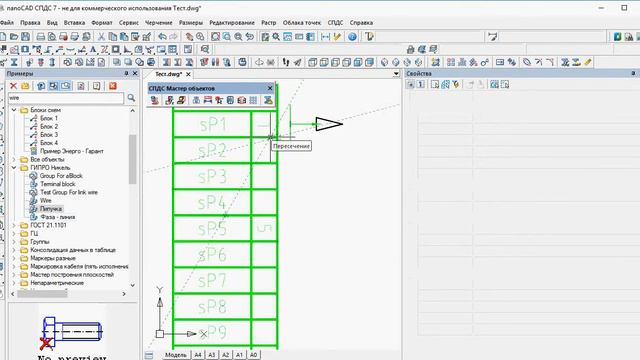Expand the Мастер построения плоскостей folder
Viewport: 640px width, 360px height.
coord(14,275)
